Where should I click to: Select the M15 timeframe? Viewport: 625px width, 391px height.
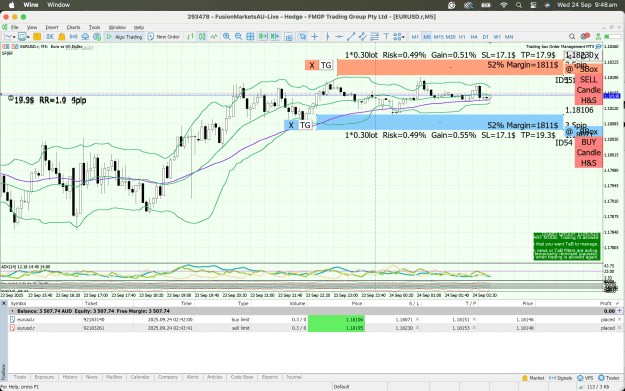click(x=438, y=37)
